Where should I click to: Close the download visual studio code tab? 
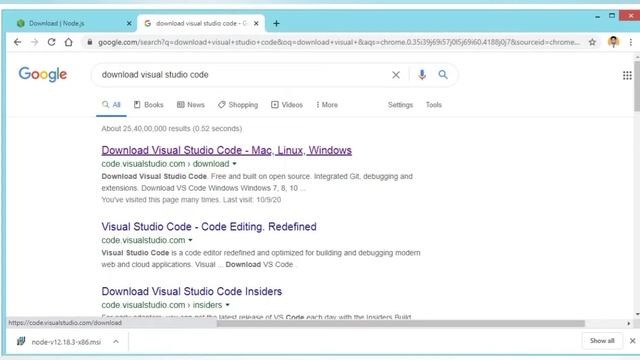[x=256, y=23]
